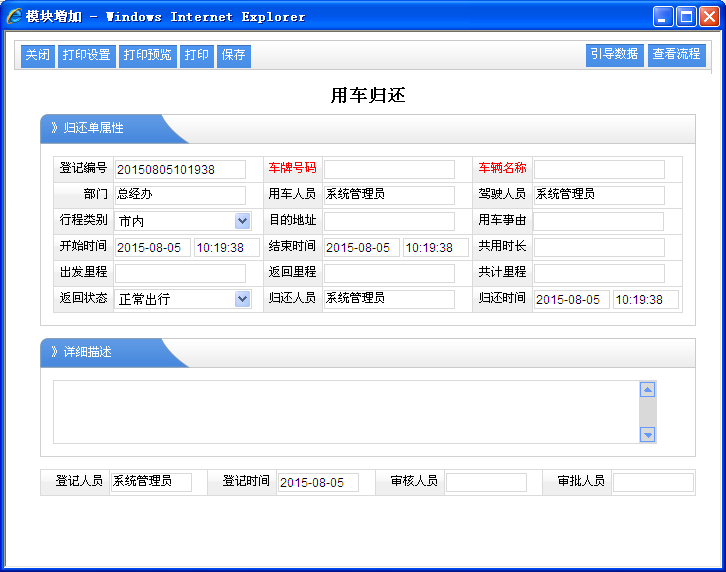Open 查看流程 to view workflow
This screenshot has height=572, width=726.
point(676,55)
